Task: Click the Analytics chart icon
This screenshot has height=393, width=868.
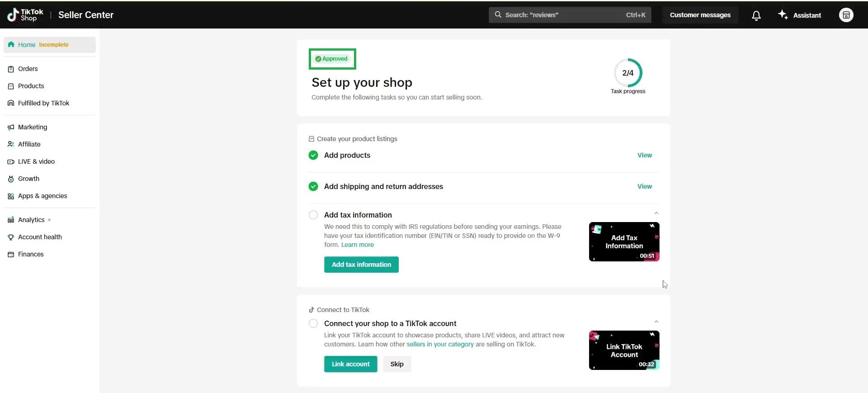Action: tap(11, 220)
